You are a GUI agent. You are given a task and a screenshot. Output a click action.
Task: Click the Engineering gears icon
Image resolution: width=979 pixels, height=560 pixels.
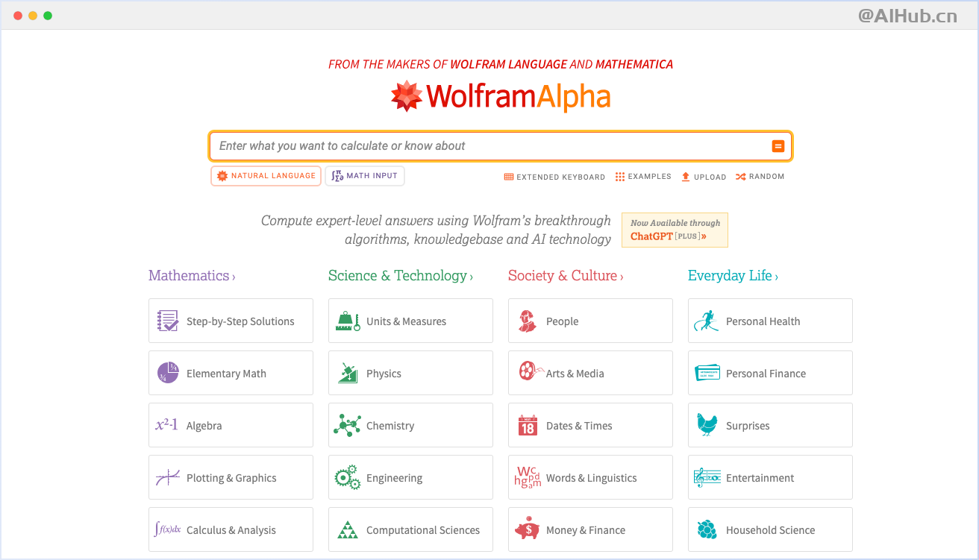[x=347, y=477]
